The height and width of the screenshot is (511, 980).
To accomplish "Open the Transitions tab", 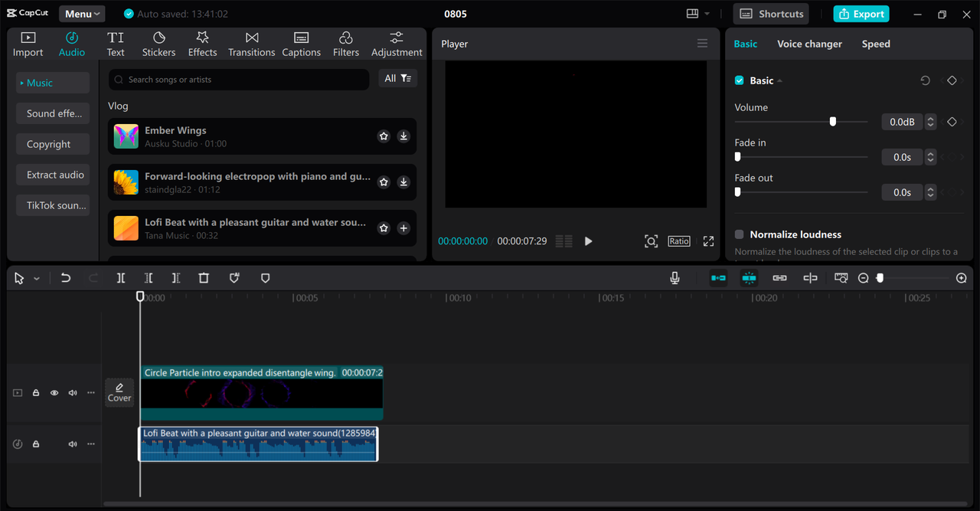I will (251, 44).
